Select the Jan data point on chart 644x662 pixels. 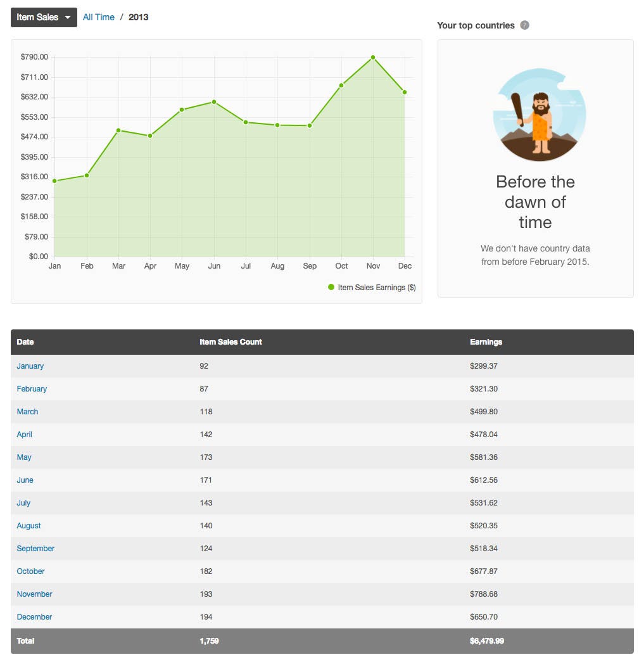54,181
